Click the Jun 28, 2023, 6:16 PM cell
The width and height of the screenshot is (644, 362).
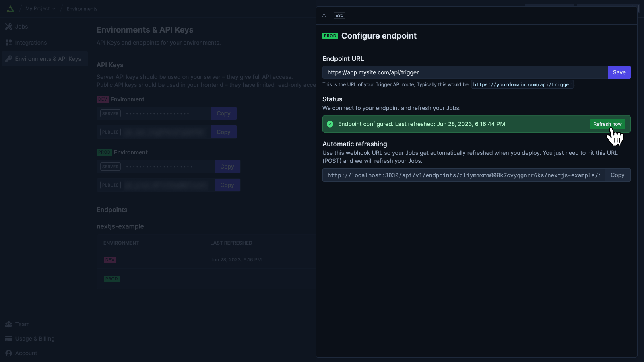click(236, 260)
